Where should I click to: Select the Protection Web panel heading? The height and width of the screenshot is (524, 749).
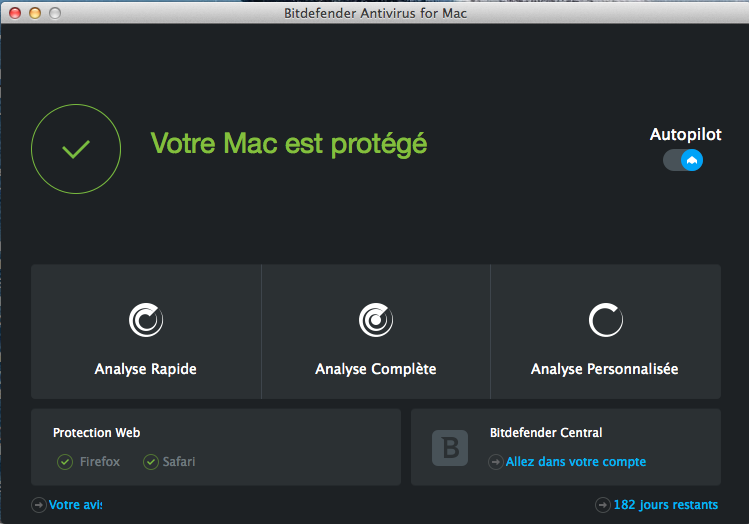pyautogui.click(x=96, y=433)
